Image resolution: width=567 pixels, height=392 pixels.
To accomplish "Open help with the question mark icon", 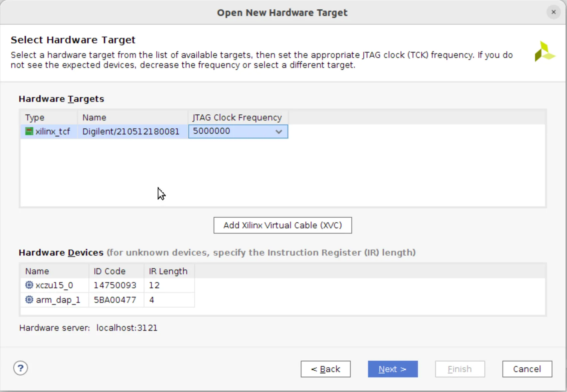I will click(x=21, y=368).
